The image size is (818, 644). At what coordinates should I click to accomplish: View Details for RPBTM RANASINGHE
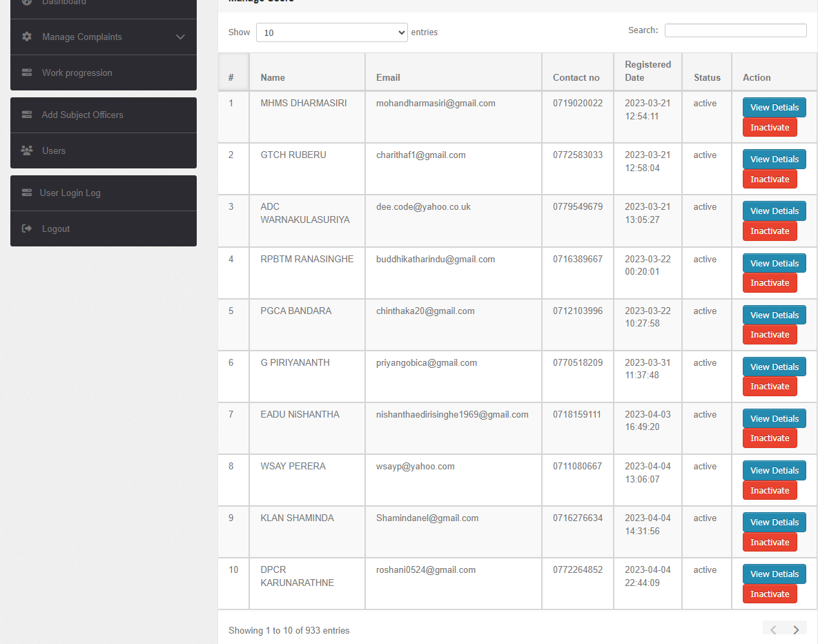tap(775, 263)
